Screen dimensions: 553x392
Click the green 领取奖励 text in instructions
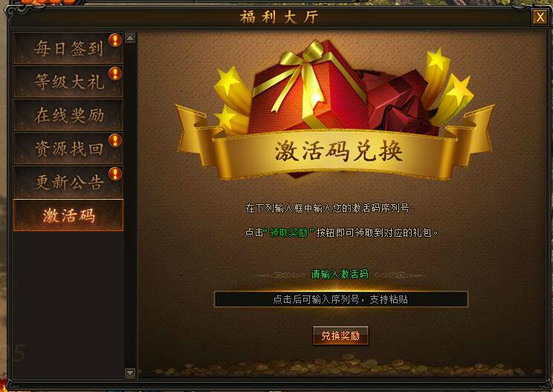[x=288, y=233]
